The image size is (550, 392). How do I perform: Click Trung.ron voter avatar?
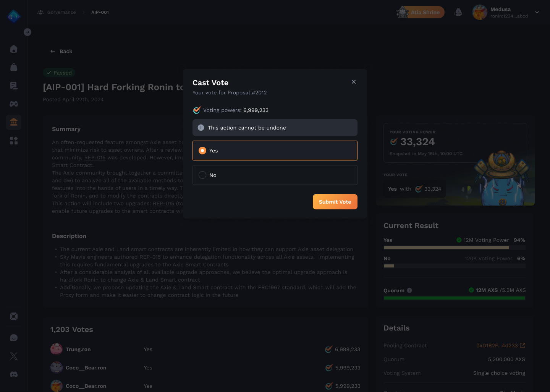click(57, 349)
